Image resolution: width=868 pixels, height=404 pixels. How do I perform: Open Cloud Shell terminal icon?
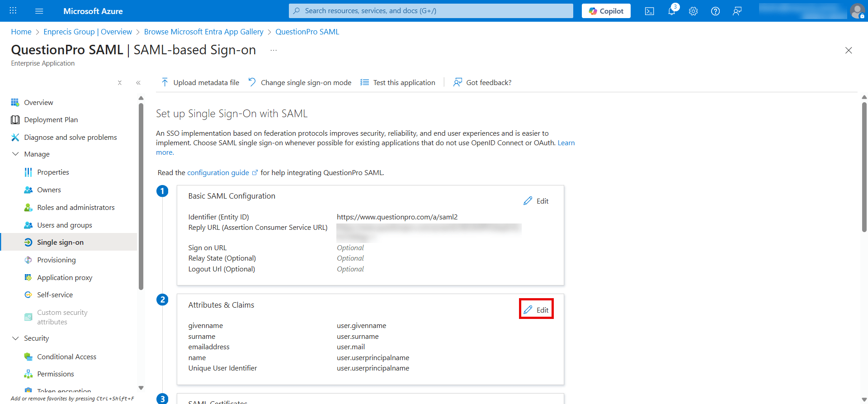click(x=650, y=11)
